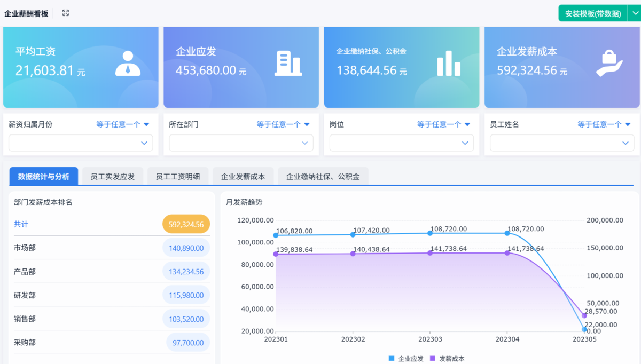
Task: Click the 202304 data point on 企业应发 line
Action: click(507, 233)
